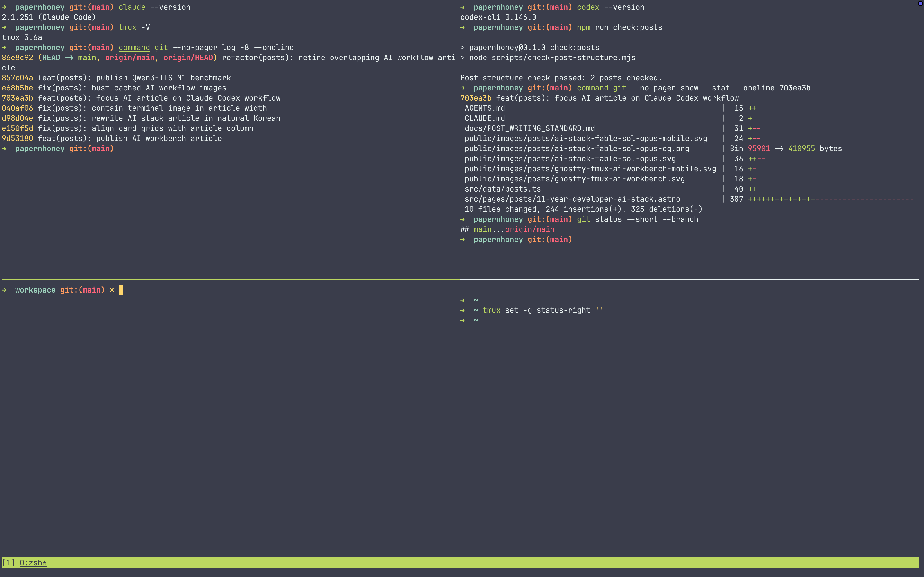The width and height of the screenshot is (924, 577).
Task: Click the [1] session label in status bar
Action: [8, 562]
